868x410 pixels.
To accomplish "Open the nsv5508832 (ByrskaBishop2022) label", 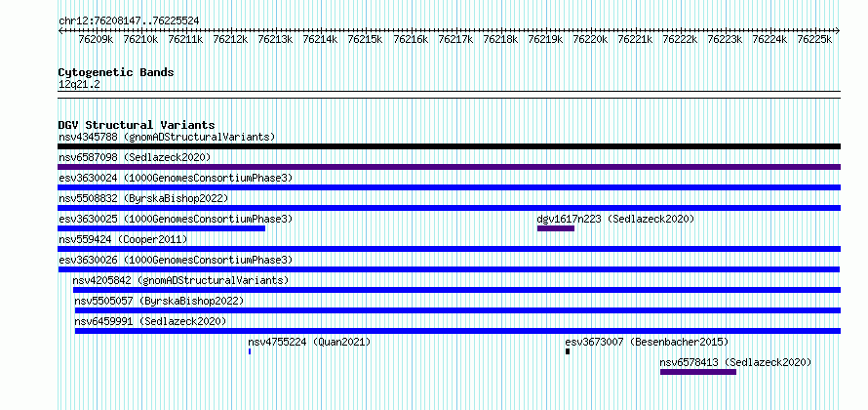I will [x=143, y=198].
